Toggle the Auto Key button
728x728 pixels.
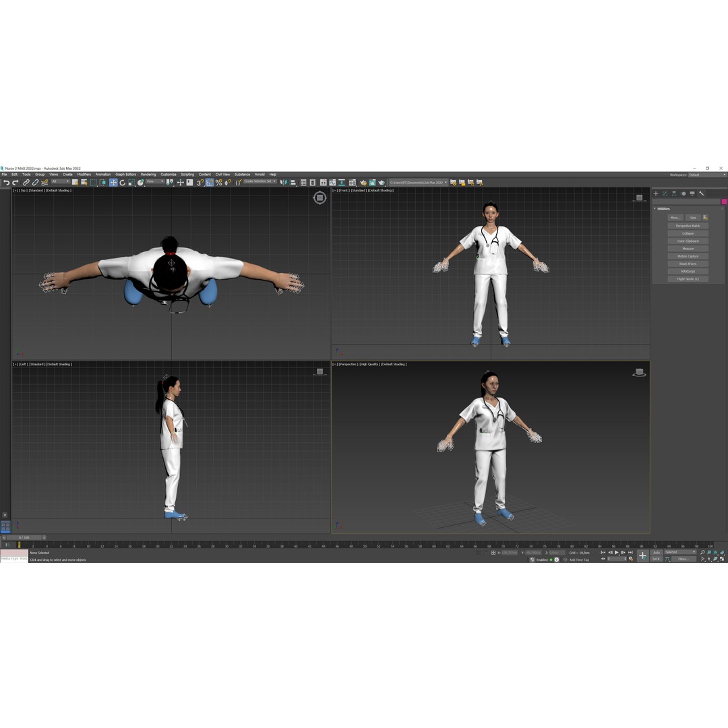(657, 553)
